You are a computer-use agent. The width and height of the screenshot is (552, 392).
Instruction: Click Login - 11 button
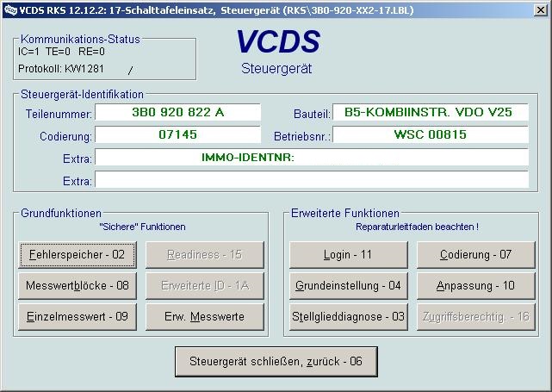348,255
